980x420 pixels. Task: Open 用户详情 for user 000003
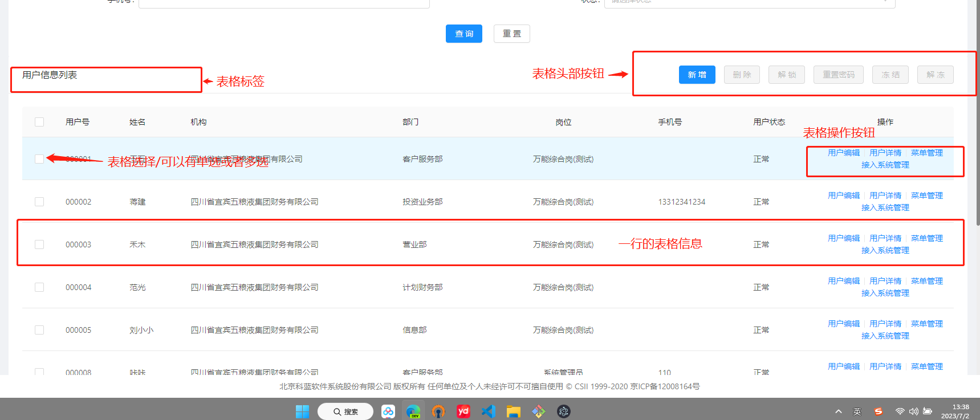pyautogui.click(x=885, y=238)
